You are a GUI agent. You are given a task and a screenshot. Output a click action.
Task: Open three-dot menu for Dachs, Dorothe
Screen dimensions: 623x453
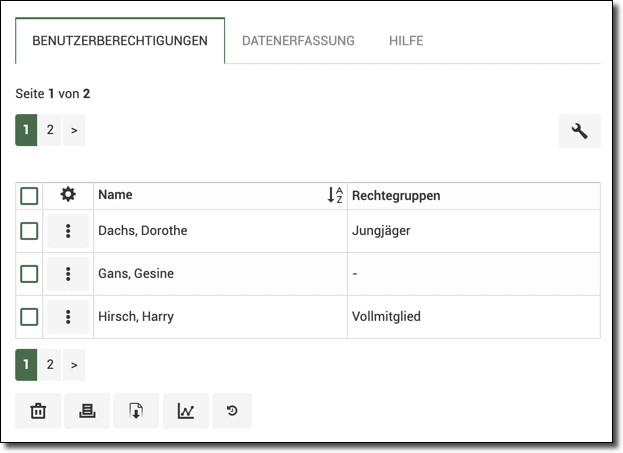[x=68, y=231]
